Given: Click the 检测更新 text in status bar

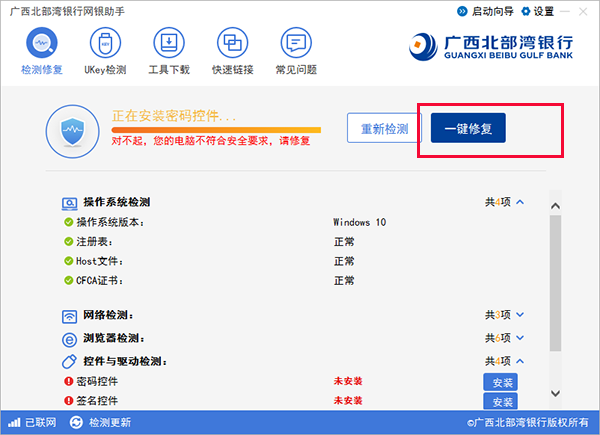Looking at the screenshot, I should coord(110,422).
